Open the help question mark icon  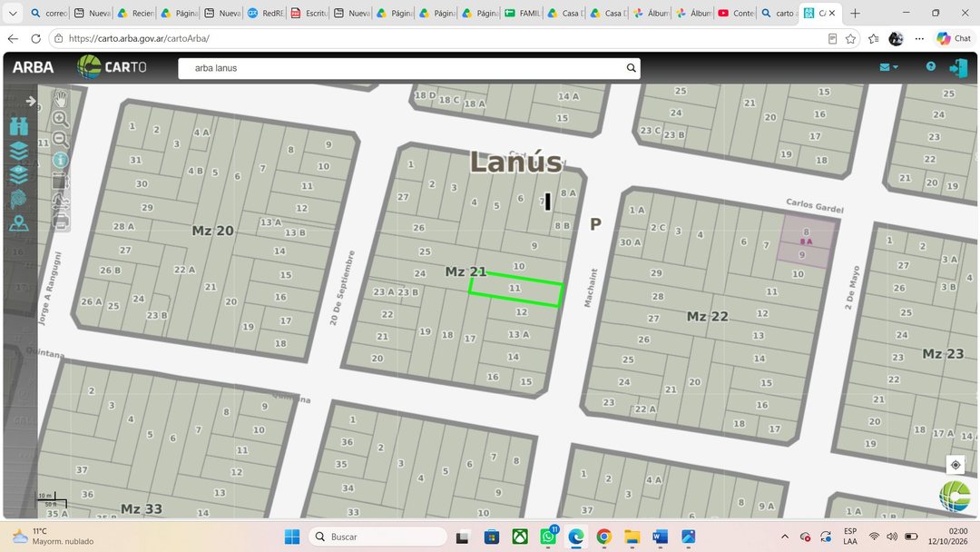point(931,66)
